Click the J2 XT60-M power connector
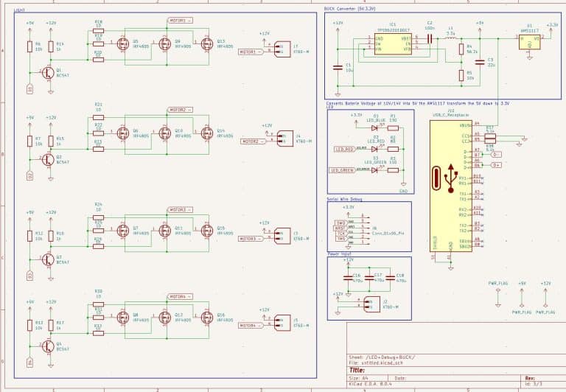 [370, 304]
